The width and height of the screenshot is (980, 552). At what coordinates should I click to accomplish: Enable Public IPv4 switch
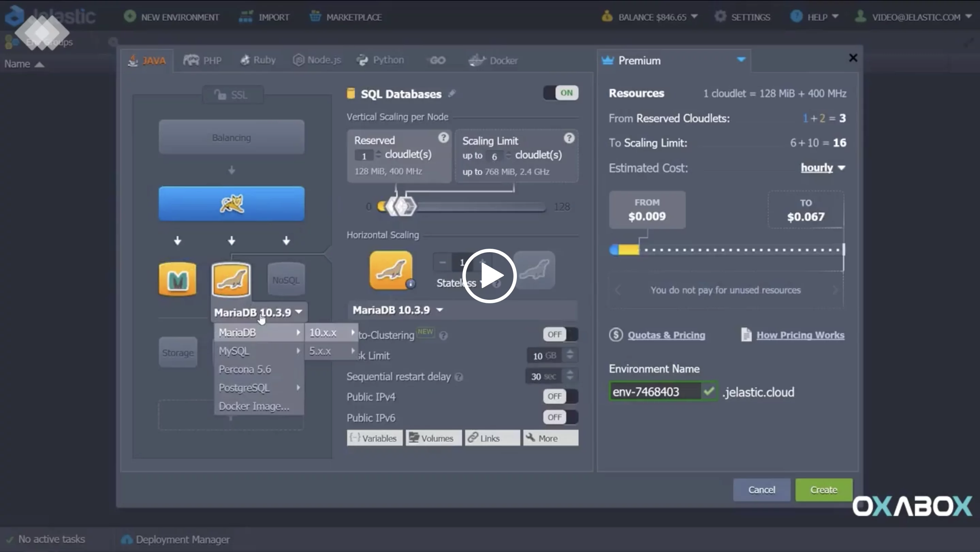tap(560, 396)
